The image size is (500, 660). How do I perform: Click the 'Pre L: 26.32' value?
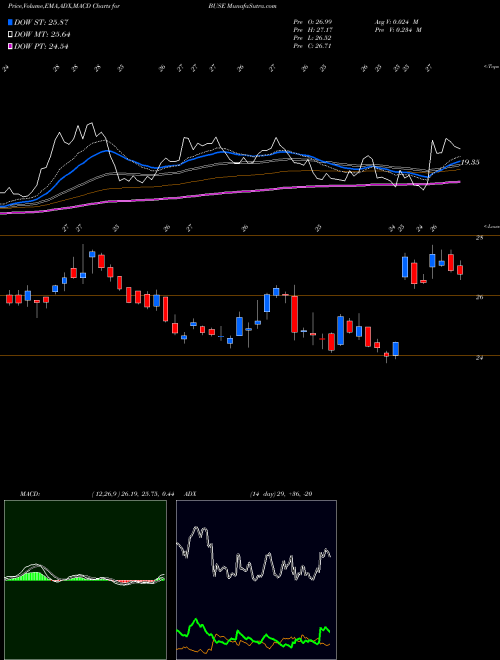coord(314,38)
